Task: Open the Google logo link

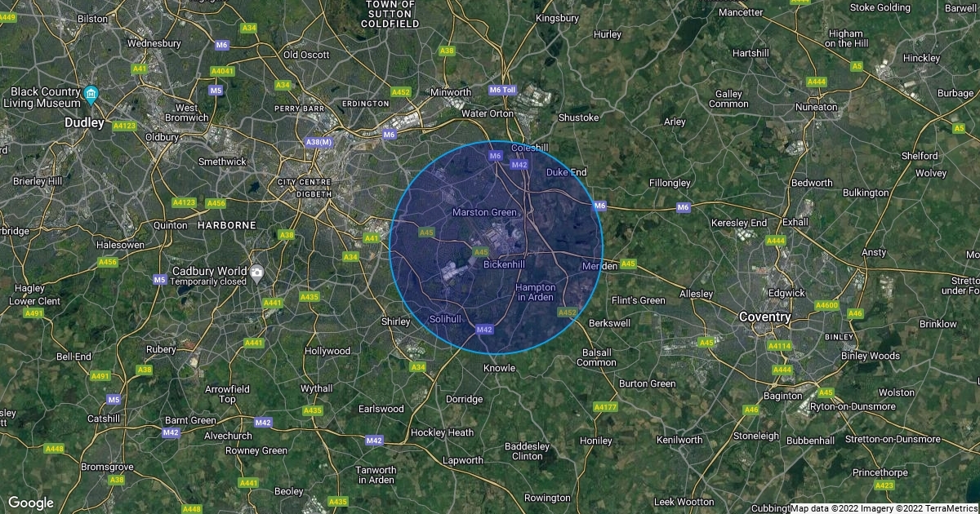Action: click(x=30, y=503)
